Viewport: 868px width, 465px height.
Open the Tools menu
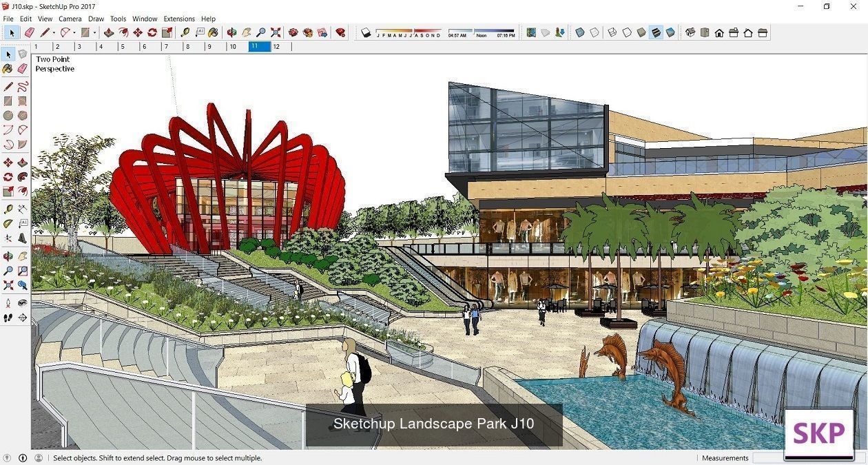[118, 19]
